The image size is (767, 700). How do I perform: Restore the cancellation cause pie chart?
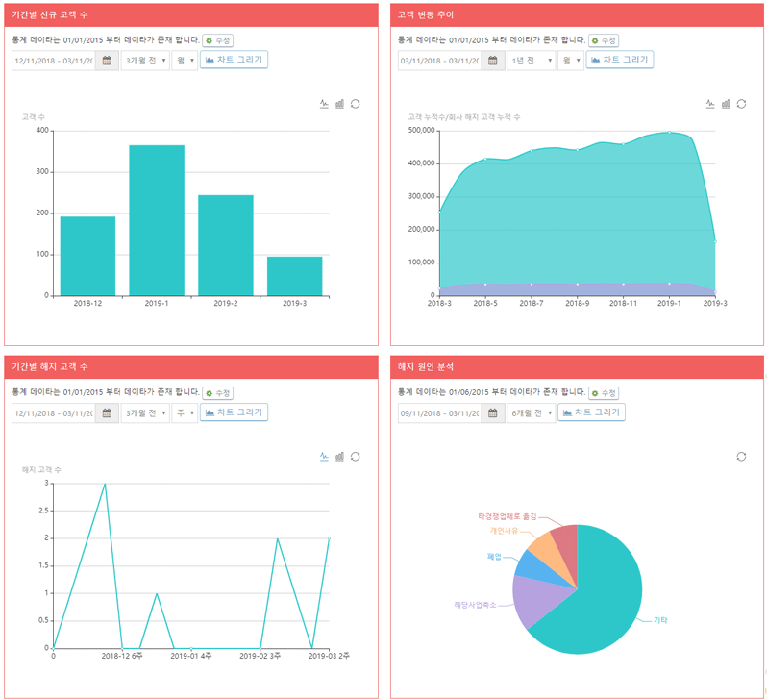tap(741, 456)
